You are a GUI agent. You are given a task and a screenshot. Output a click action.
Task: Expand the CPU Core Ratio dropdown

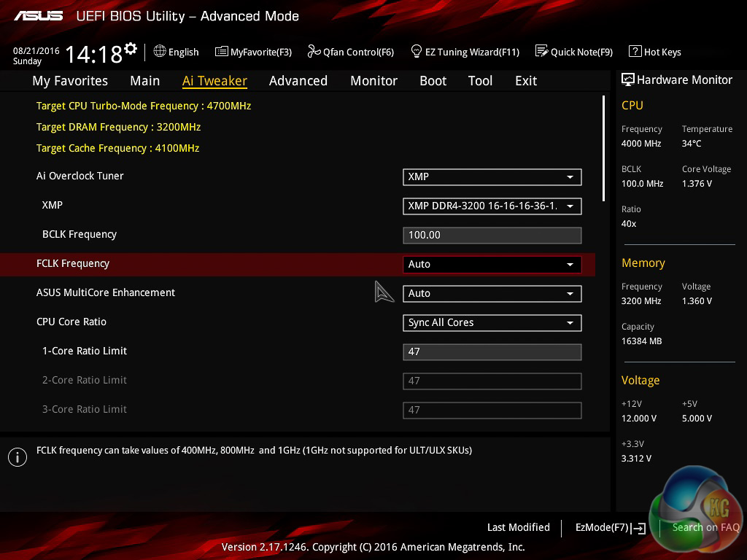click(x=492, y=323)
